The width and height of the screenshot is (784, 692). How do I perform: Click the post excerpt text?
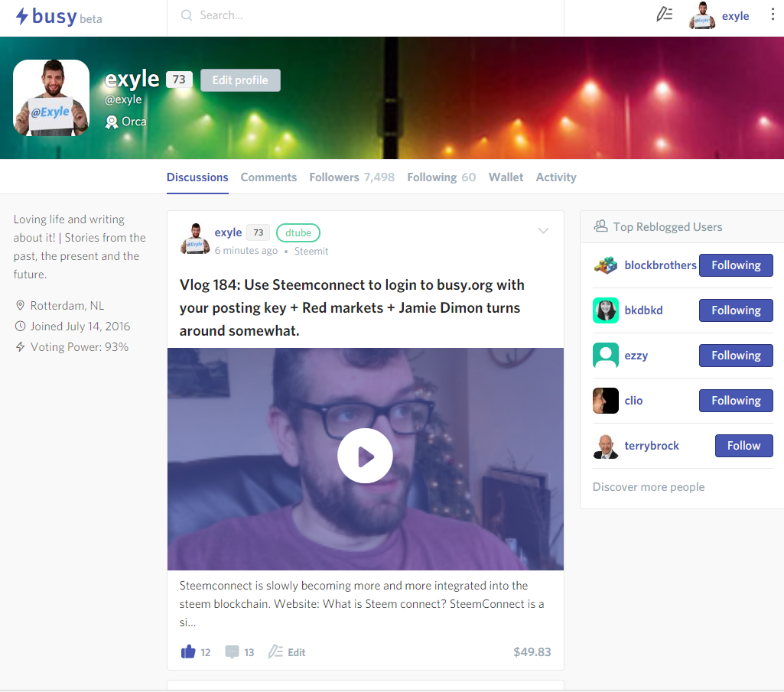[362, 604]
